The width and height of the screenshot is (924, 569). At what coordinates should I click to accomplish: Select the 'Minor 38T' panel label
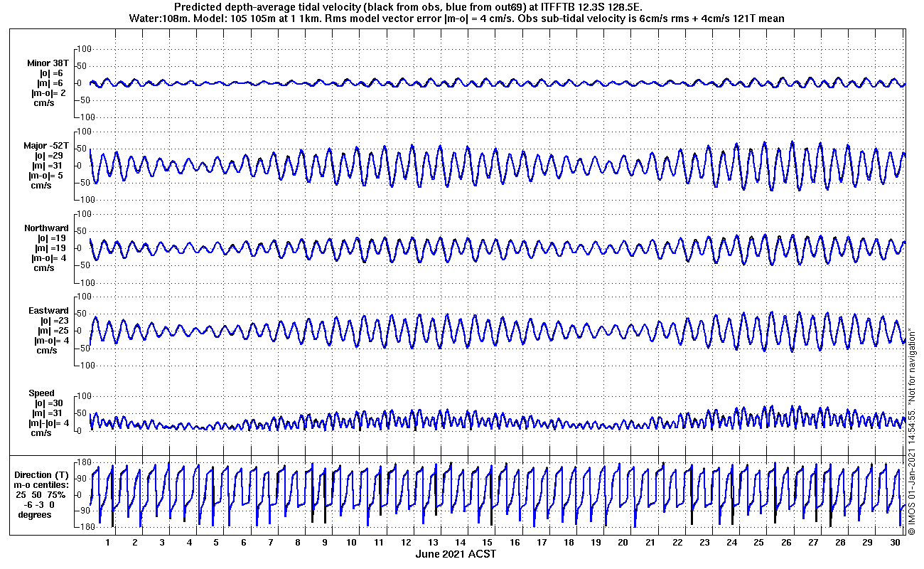(x=48, y=63)
